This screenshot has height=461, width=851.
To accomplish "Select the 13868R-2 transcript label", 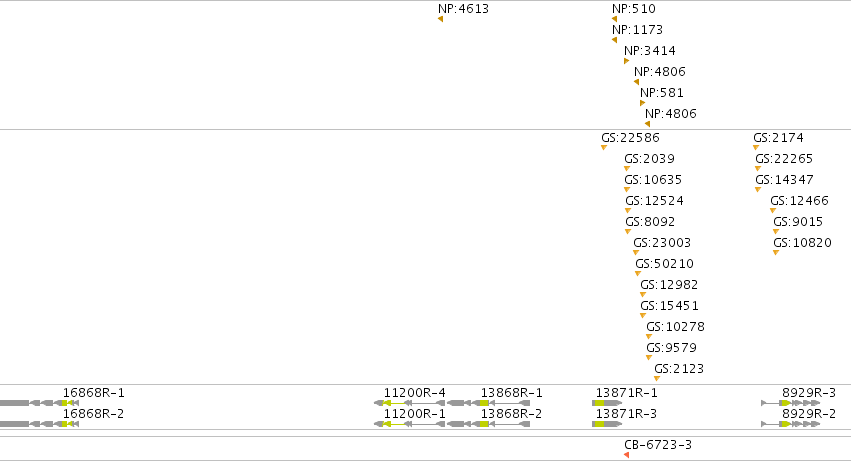I will click(x=512, y=414).
